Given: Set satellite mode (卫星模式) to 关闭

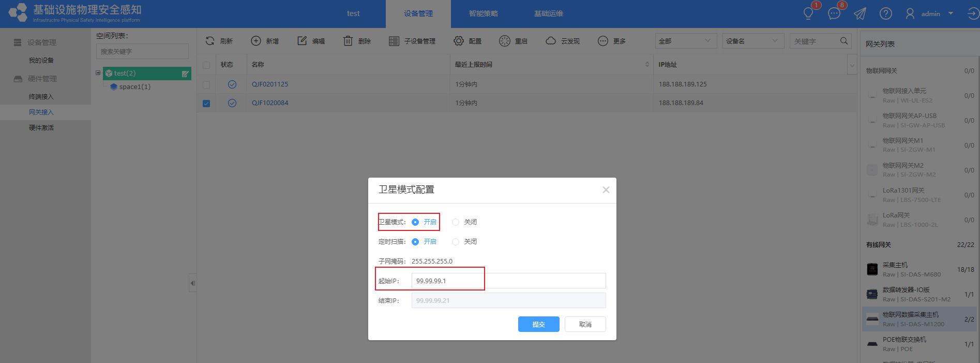Looking at the screenshot, I should (x=456, y=222).
